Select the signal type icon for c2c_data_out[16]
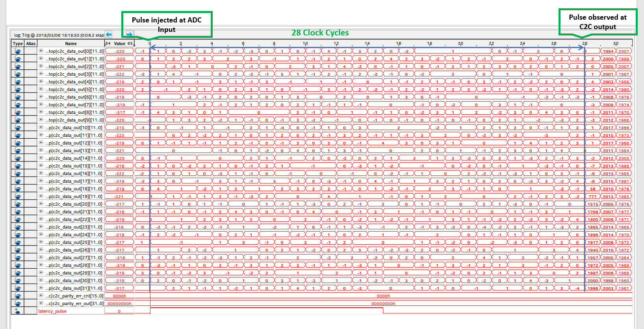 tap(18, 173)
